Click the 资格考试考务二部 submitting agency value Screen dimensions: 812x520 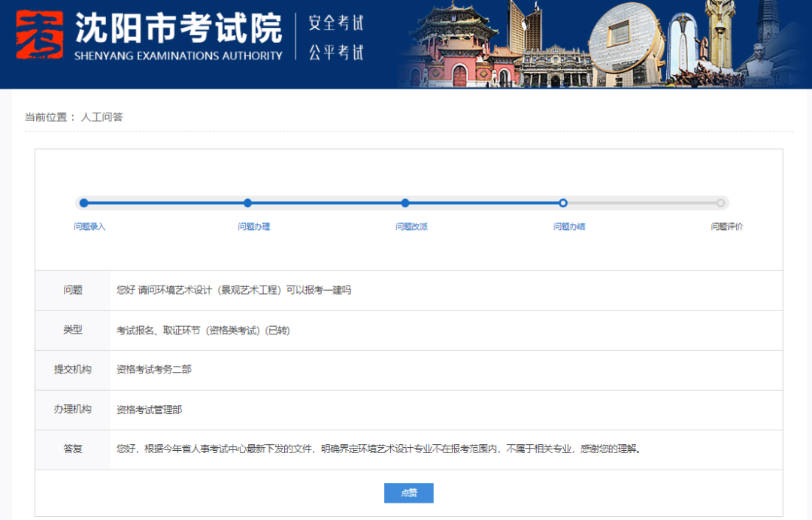[154, 370]
